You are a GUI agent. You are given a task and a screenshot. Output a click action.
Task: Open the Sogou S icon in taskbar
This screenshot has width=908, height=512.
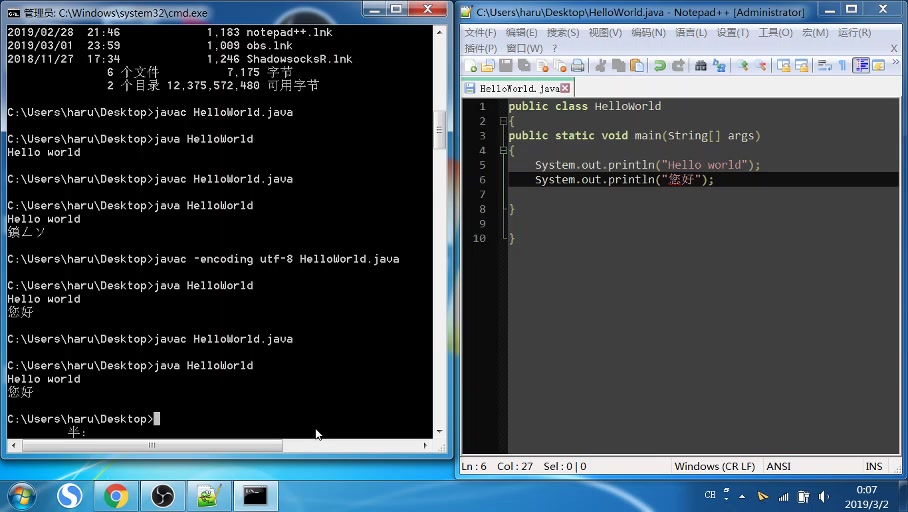tap(69, 496)
